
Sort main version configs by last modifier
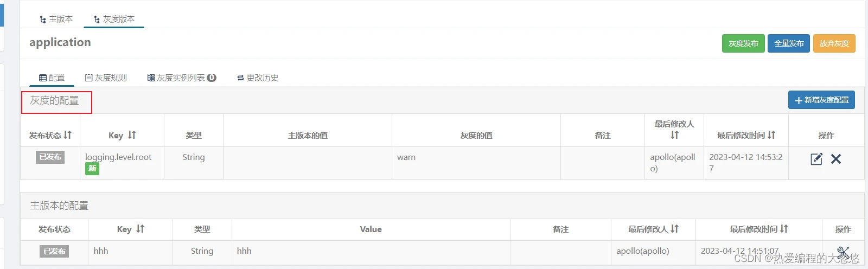(x=674, y=229)
